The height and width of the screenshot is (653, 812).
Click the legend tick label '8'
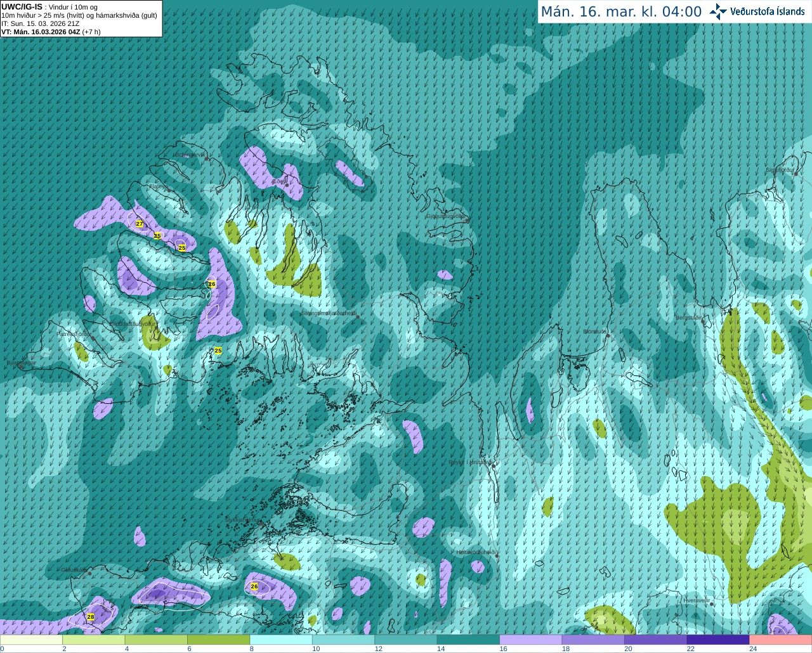[x=252, y=649]
